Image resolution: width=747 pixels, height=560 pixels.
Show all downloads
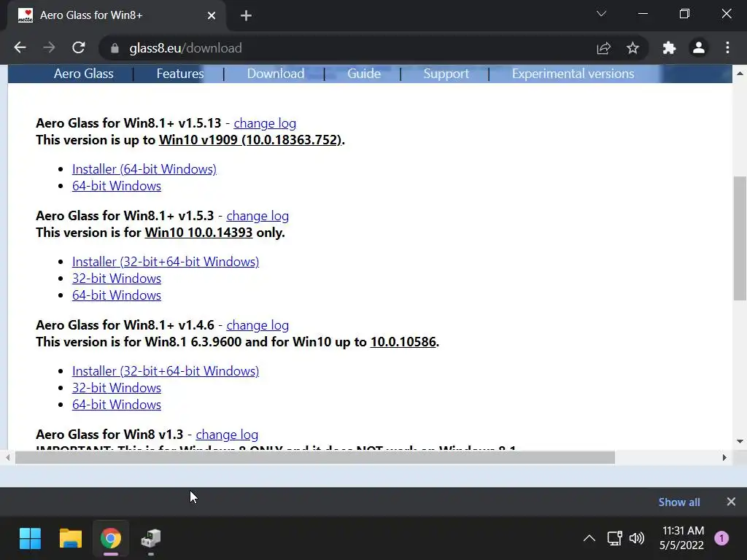679,502
